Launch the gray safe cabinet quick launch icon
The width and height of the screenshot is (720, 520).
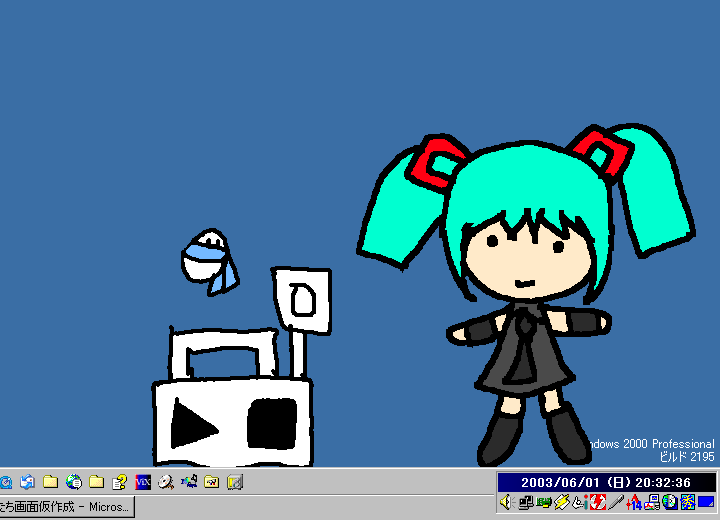point(235,482)
